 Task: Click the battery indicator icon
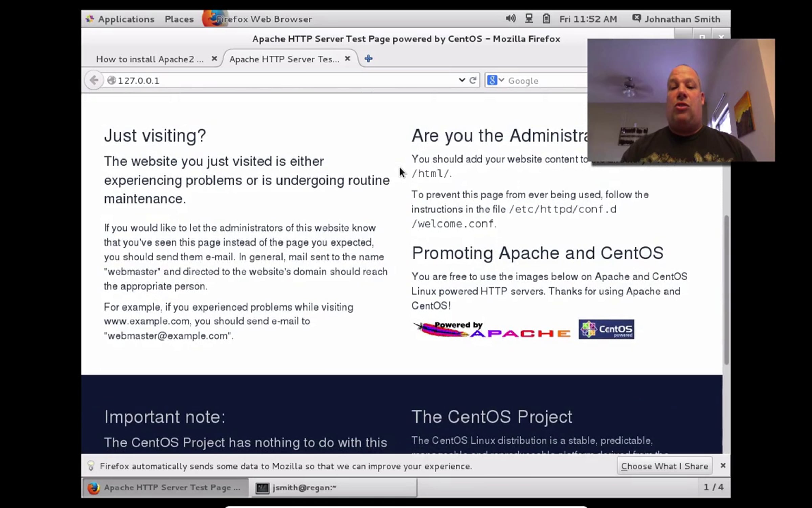546,19
